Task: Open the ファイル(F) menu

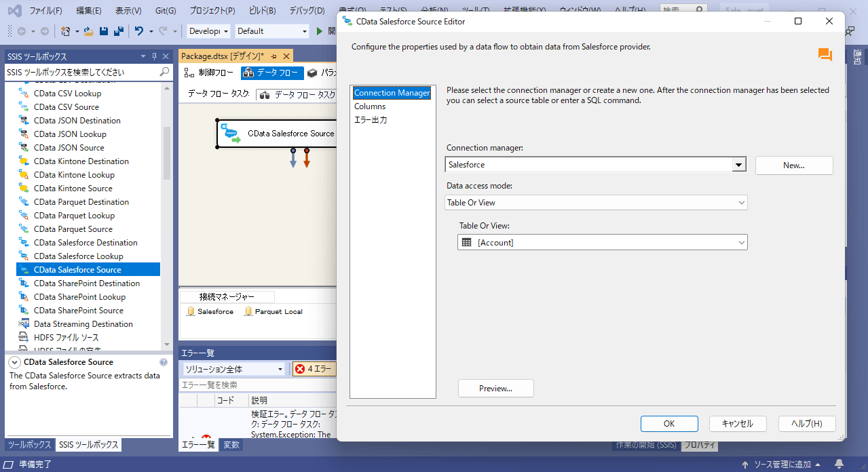Action: (45, 11)
